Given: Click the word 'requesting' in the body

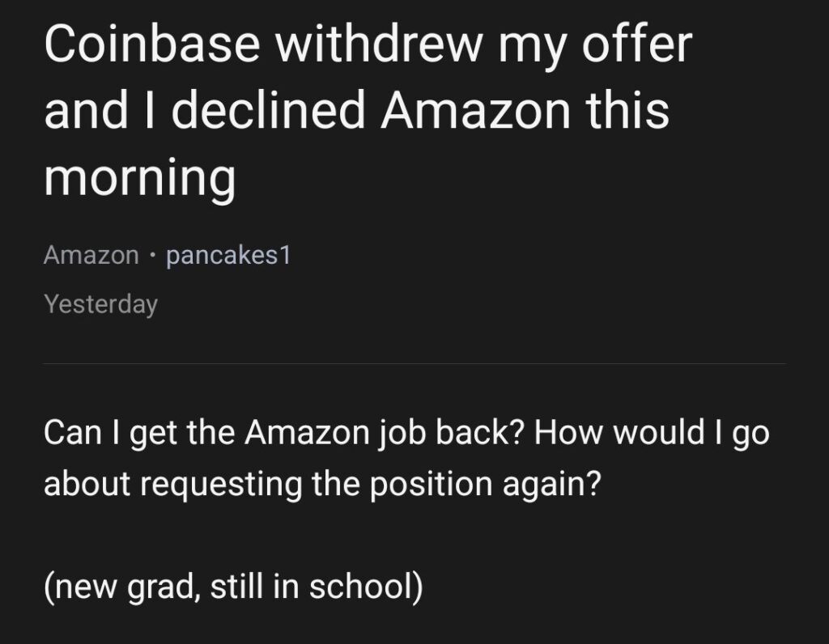Looking at the screenshot, I should (221, 484).
